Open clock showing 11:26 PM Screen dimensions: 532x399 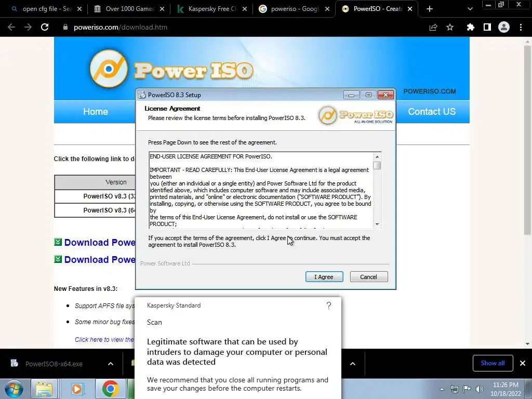coord(506,389)
